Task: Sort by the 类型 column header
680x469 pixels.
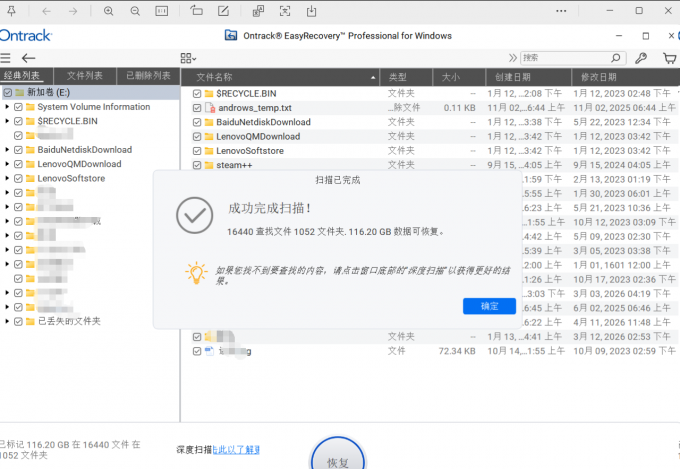Action: pyautogui.click(x=406, y=77)
